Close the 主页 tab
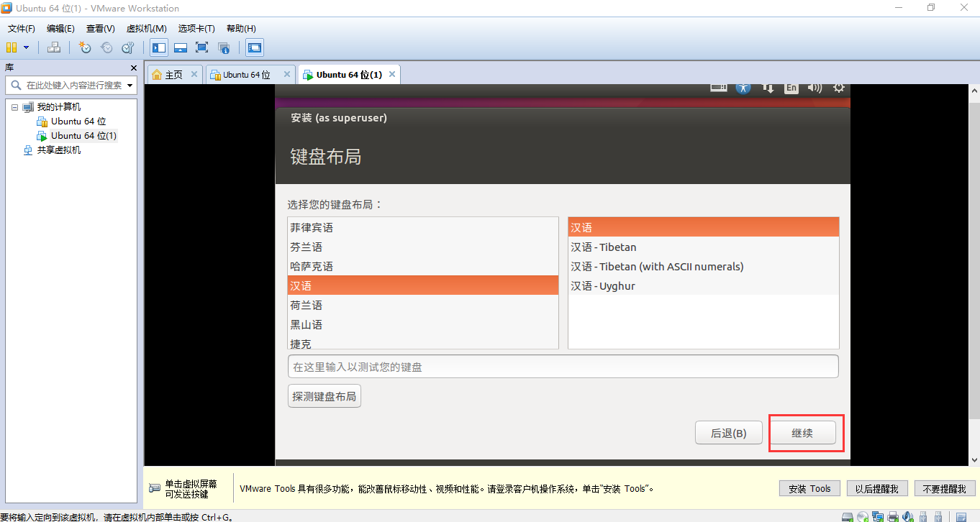 click(x=195, y=74)
